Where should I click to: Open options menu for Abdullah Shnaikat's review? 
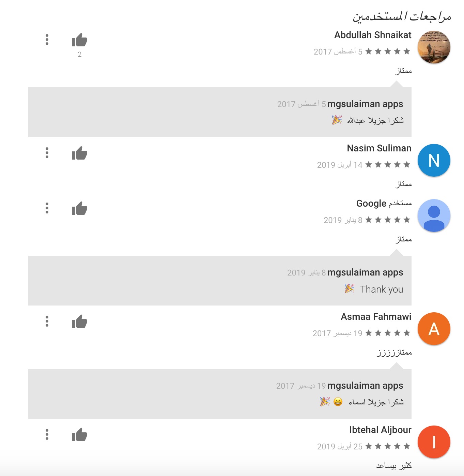click(x=47, y=40)
